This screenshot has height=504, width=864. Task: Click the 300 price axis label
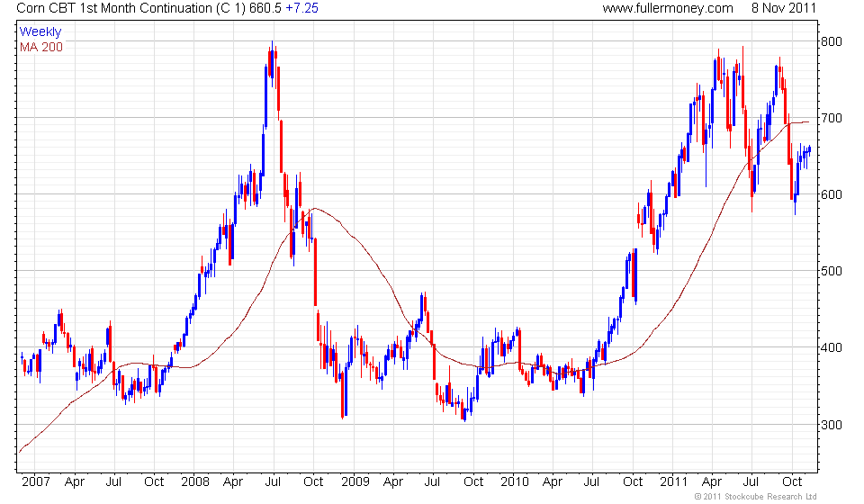pyautogui.click(x=831, y=425)
